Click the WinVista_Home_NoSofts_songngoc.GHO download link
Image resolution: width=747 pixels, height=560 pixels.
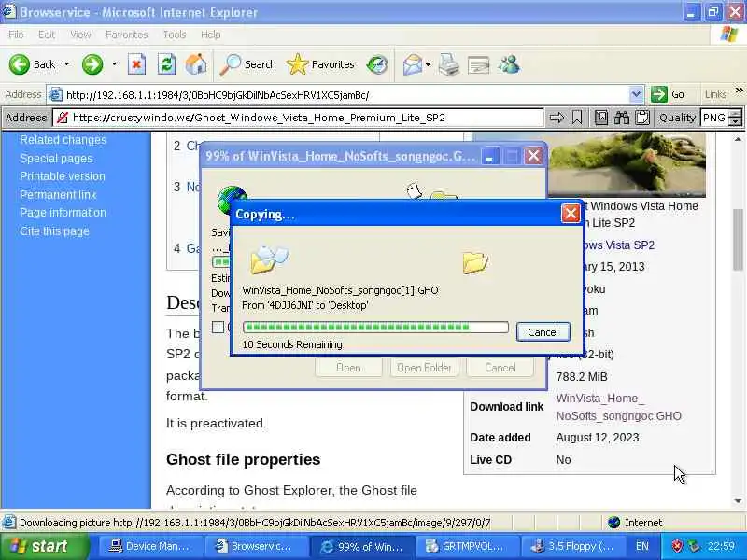click(618, 407)
